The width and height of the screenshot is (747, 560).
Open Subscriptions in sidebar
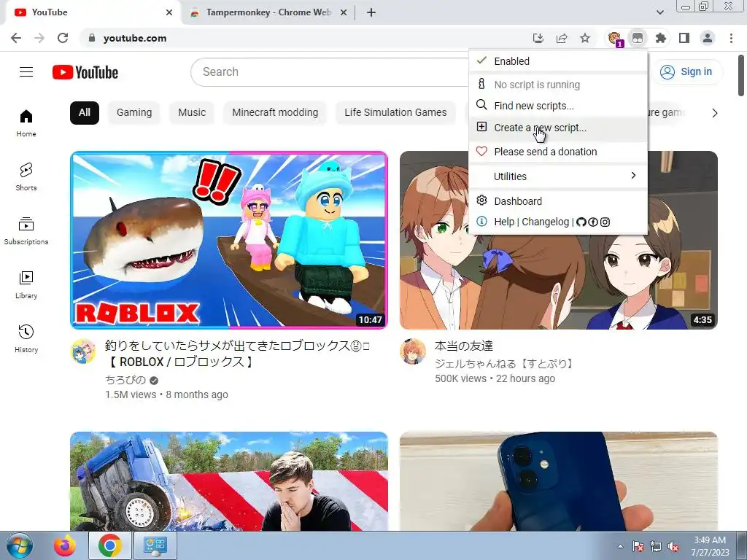[x=26, y=231]
